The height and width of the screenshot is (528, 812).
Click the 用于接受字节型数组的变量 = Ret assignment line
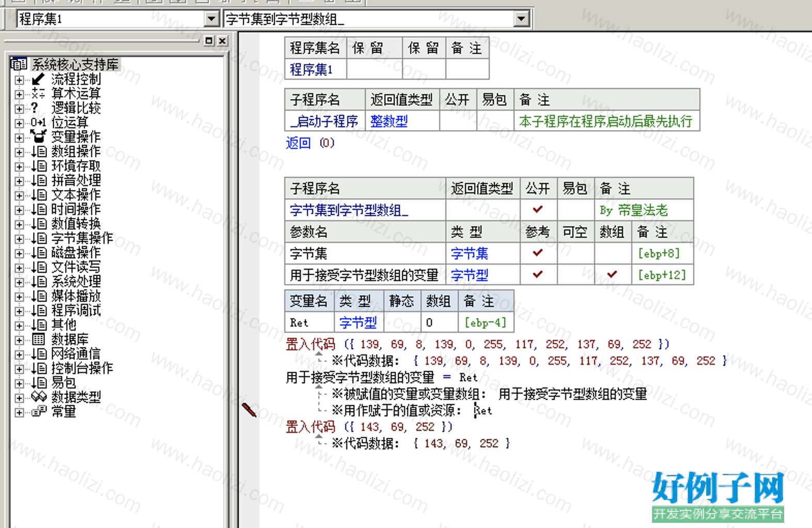tap(382, 377)
